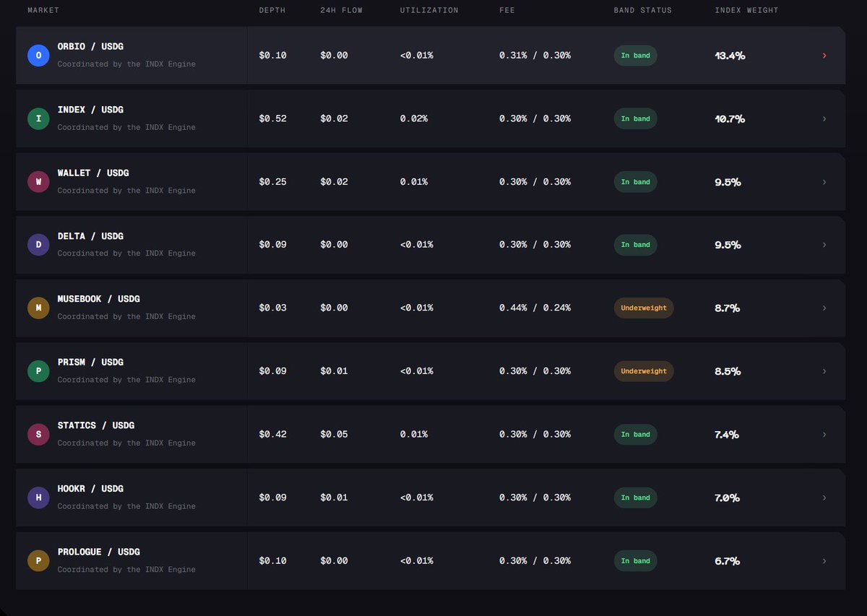Select the DELTA / USDG market name
Viewport: 867px width, 616px height.
[90, 236]
